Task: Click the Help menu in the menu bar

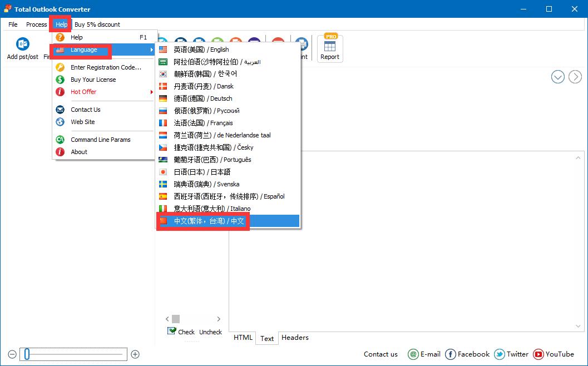Action: (61, 24)
